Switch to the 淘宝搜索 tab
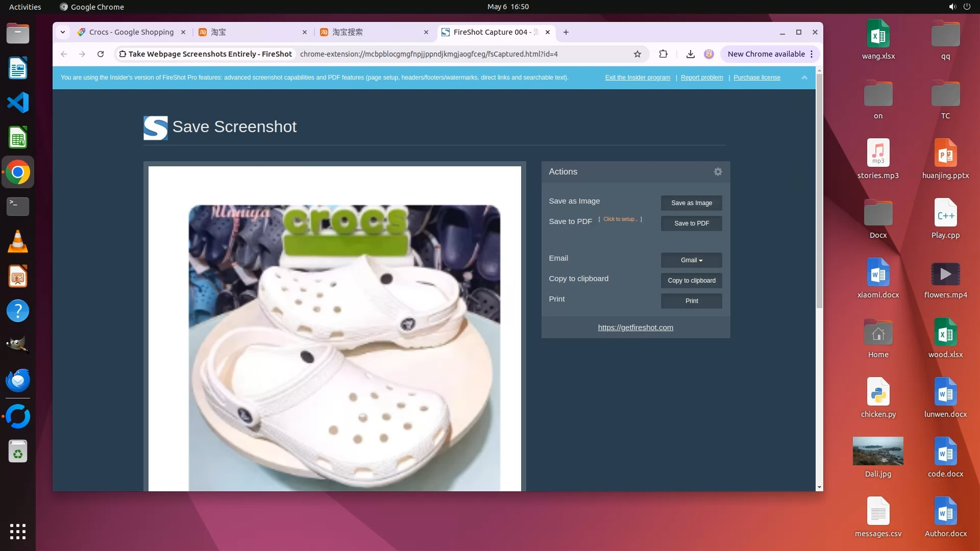 tap(373, 32)
